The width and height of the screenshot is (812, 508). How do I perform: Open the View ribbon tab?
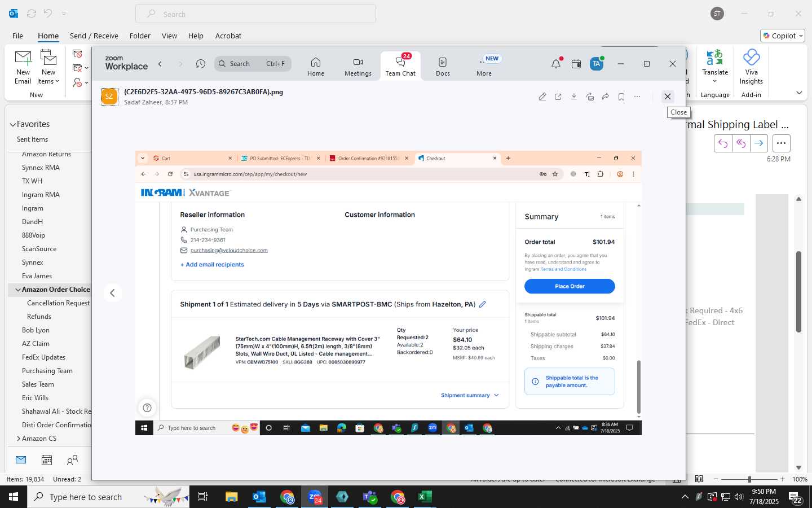(x=169, y=36)
